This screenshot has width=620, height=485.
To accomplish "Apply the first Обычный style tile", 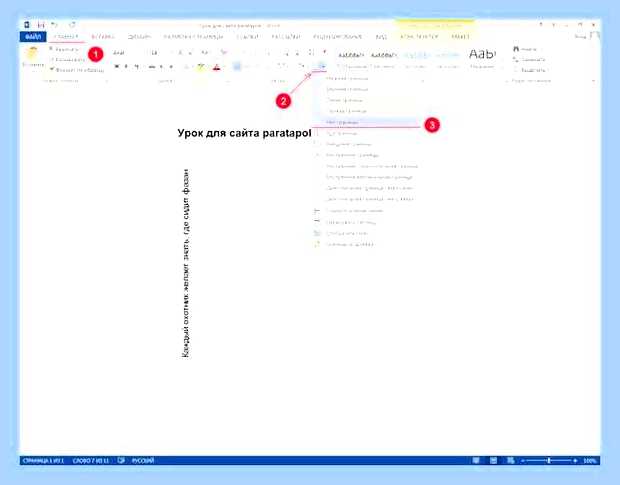I will click(352, 59).
